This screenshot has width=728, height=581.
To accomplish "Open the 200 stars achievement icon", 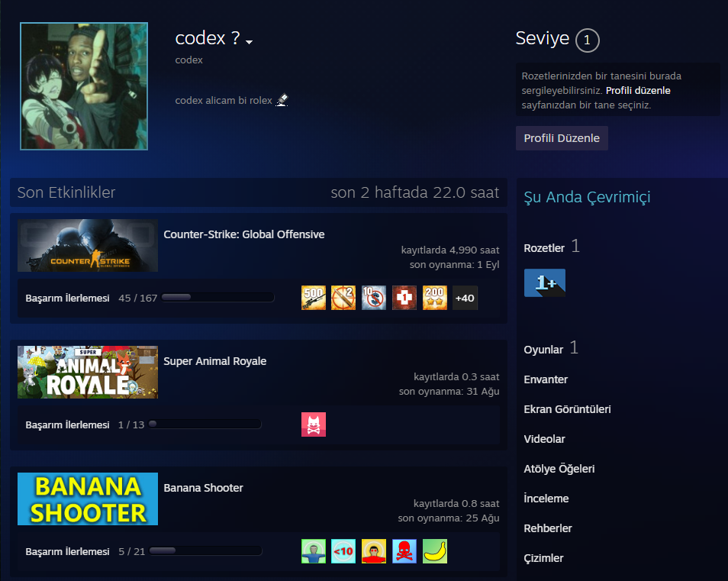I will [434, 298].
